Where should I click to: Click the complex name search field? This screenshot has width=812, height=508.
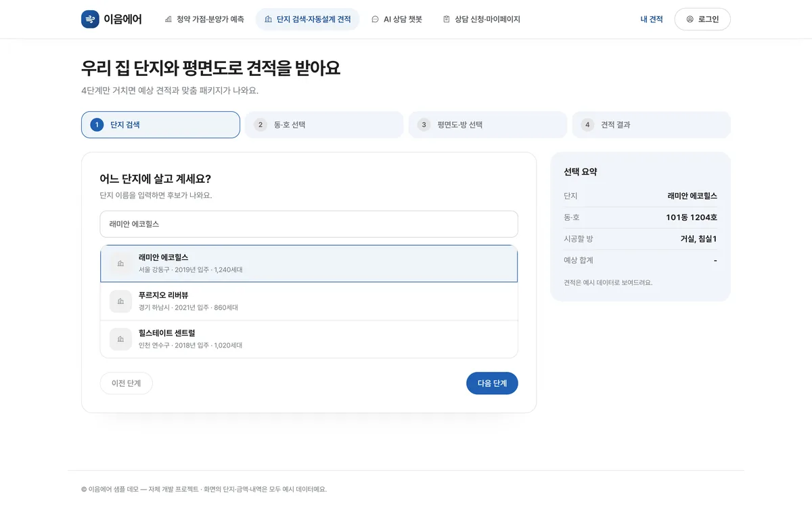(309, 224)
